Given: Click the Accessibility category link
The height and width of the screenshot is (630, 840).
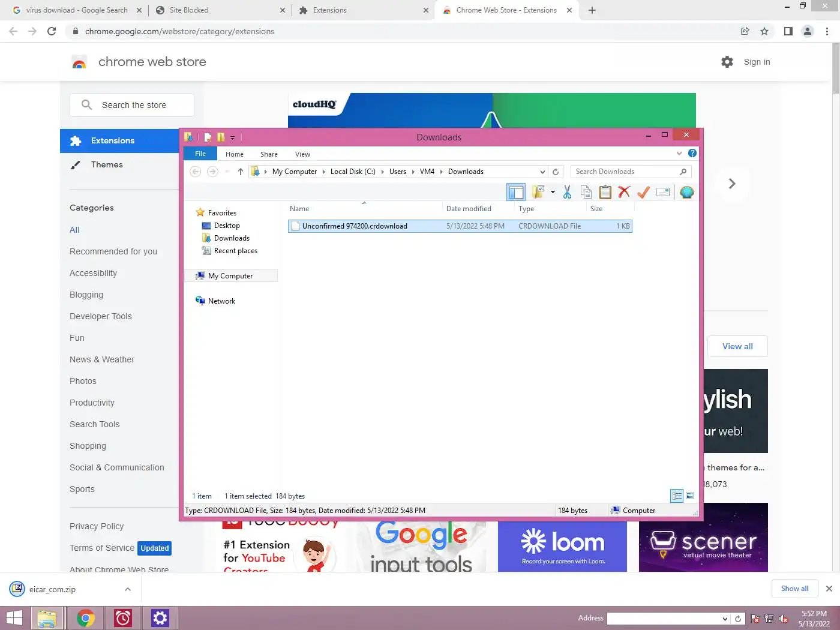Looking at the screenshot, I should (93, 273).
